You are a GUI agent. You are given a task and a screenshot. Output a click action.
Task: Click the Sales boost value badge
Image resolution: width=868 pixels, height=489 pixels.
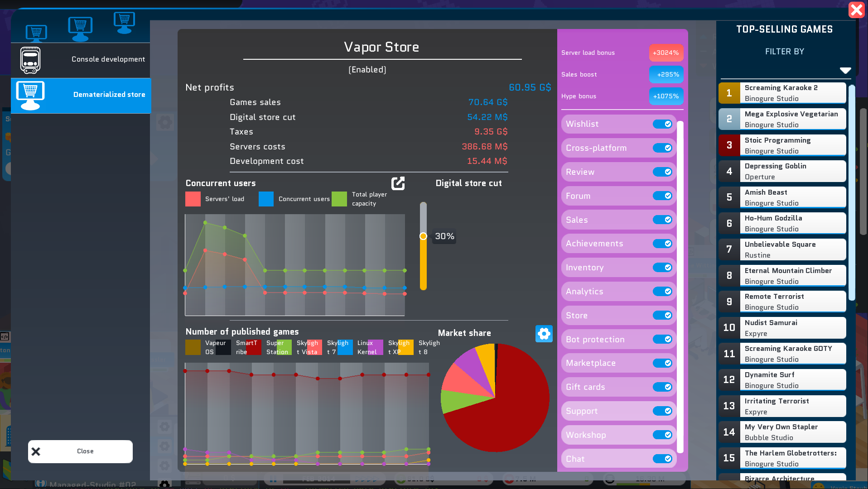tap(666, 75)
